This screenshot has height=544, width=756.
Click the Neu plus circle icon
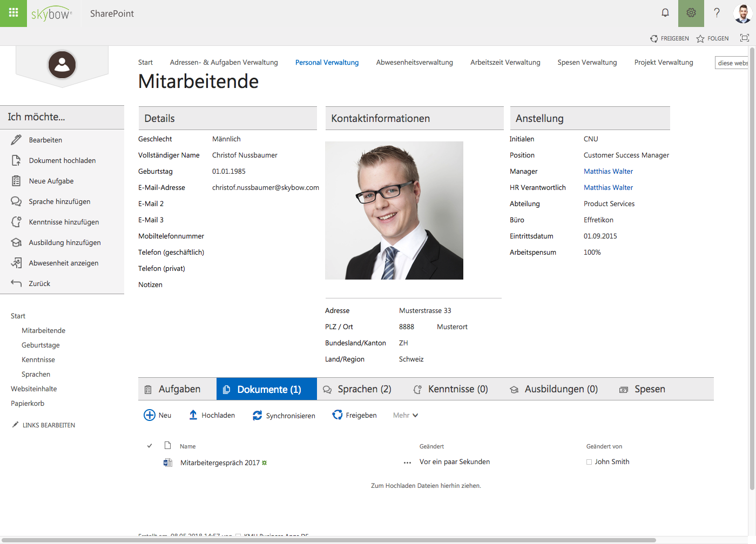click(150, 415)
